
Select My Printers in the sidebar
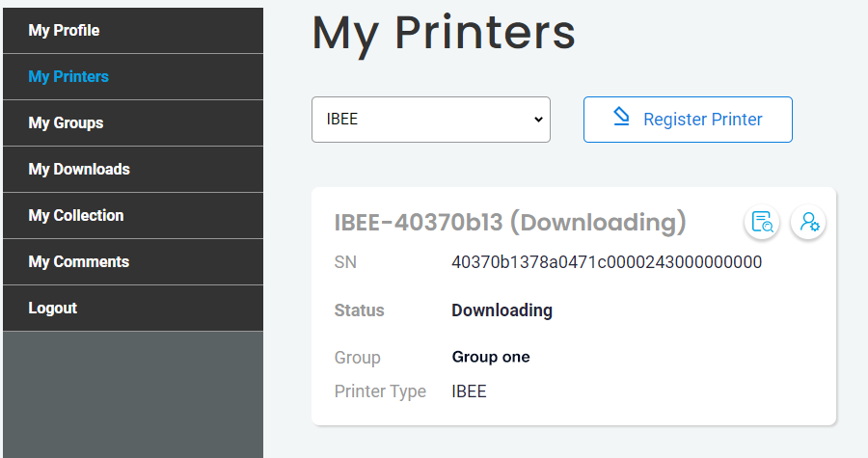pos(68,77)
